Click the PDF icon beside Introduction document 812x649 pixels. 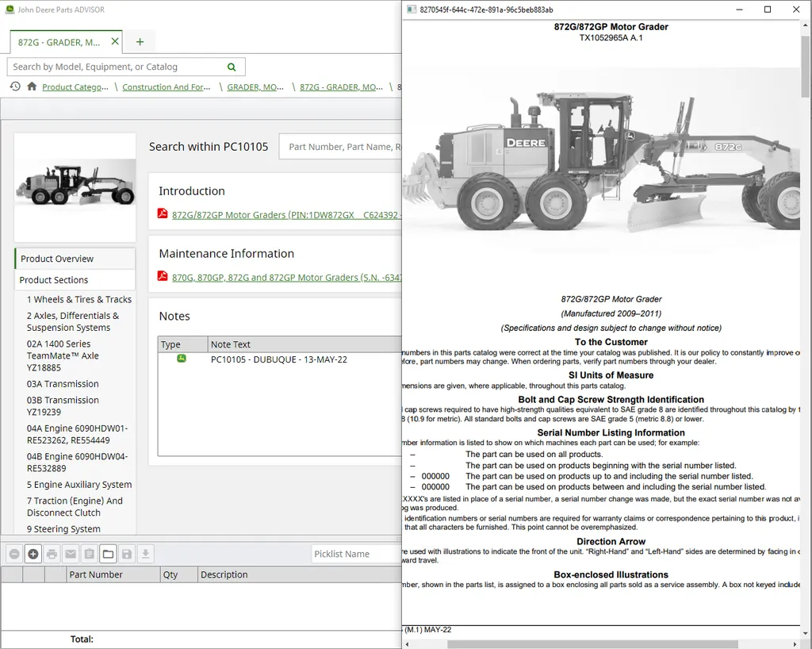point(163,213)
